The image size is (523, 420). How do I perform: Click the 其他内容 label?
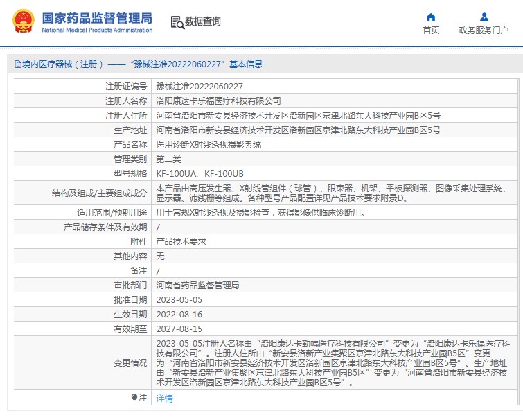(130, 256)
